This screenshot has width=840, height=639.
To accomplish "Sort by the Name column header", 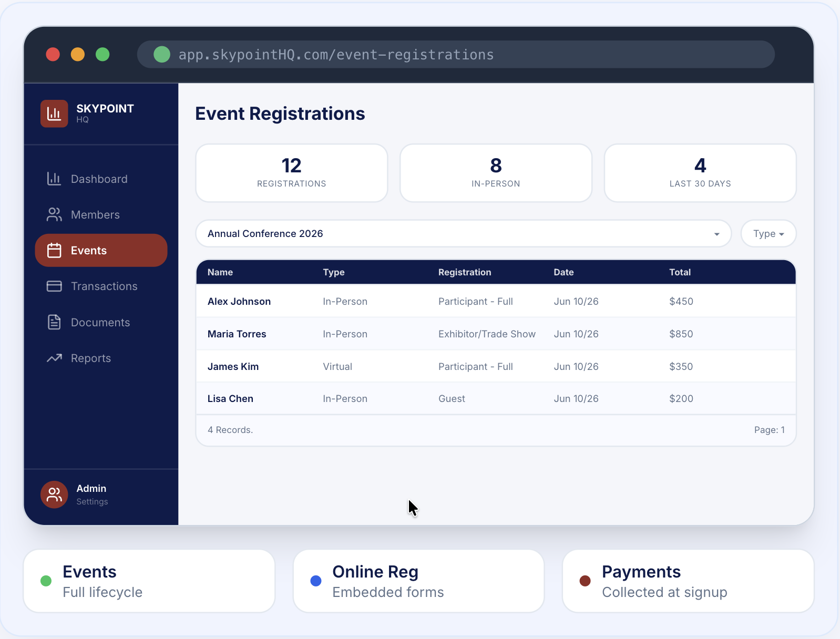I will coord(220,272).
